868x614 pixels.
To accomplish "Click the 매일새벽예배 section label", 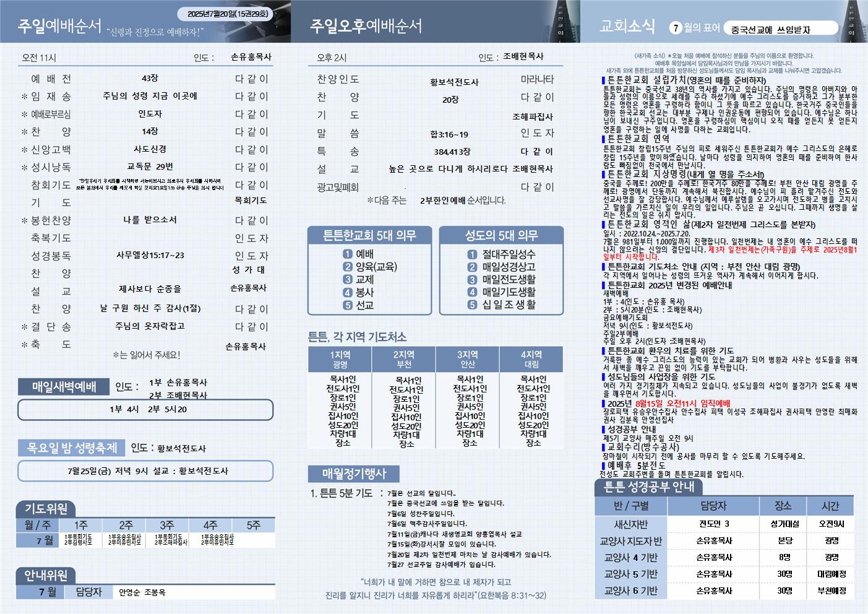I will click(x=64, y=387).
